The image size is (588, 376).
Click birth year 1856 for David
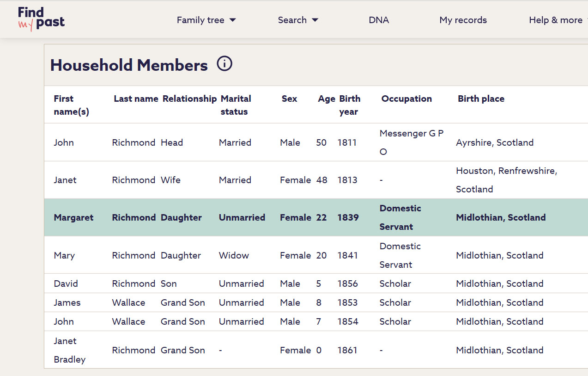coord(347,284)
